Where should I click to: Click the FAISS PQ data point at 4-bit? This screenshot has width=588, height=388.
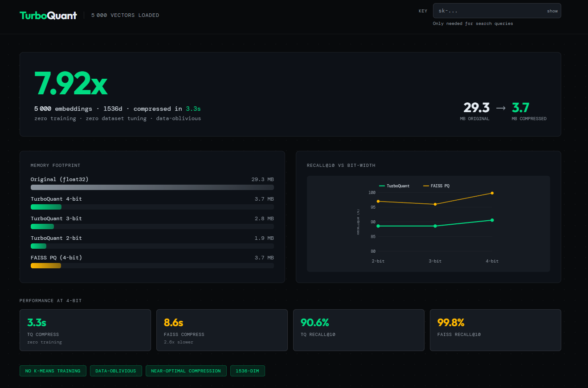[492, 193]
